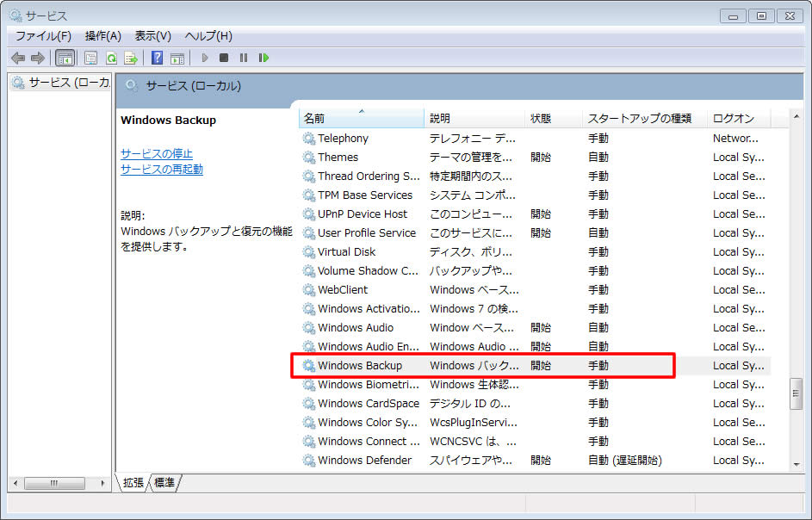Viewport: 812px width, 520px height.
Task: Click the Pause service icon
Action: [x=244, y=58]
